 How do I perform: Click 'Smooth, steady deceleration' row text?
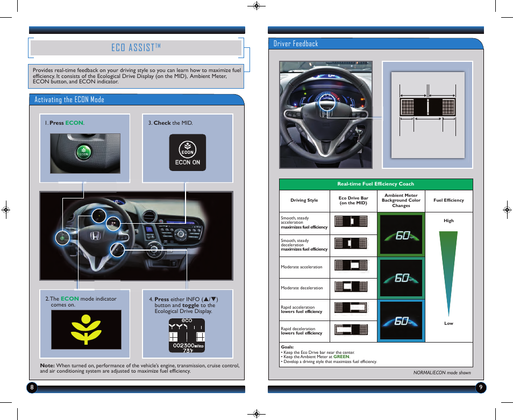pos(304,245)
